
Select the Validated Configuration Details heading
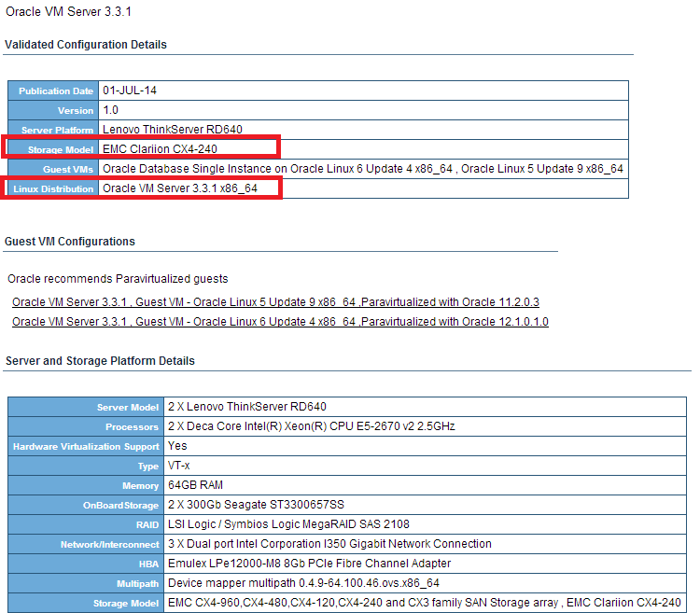click(86, 45)
